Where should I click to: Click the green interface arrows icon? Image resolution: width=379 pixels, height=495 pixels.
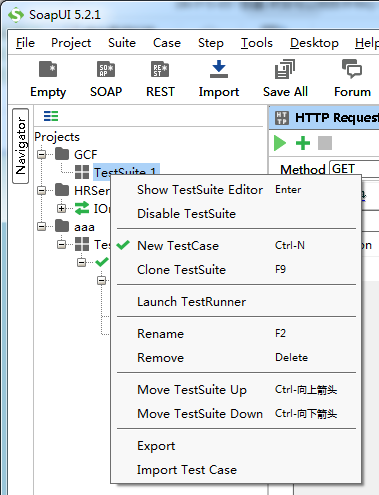pyautogui.click(x=82, y=208)
